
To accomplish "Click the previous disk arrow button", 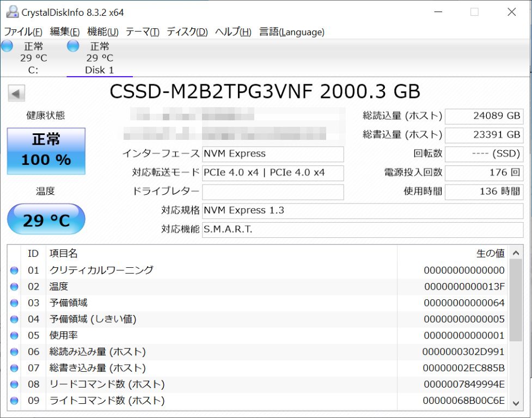I will tap(16, 93).
